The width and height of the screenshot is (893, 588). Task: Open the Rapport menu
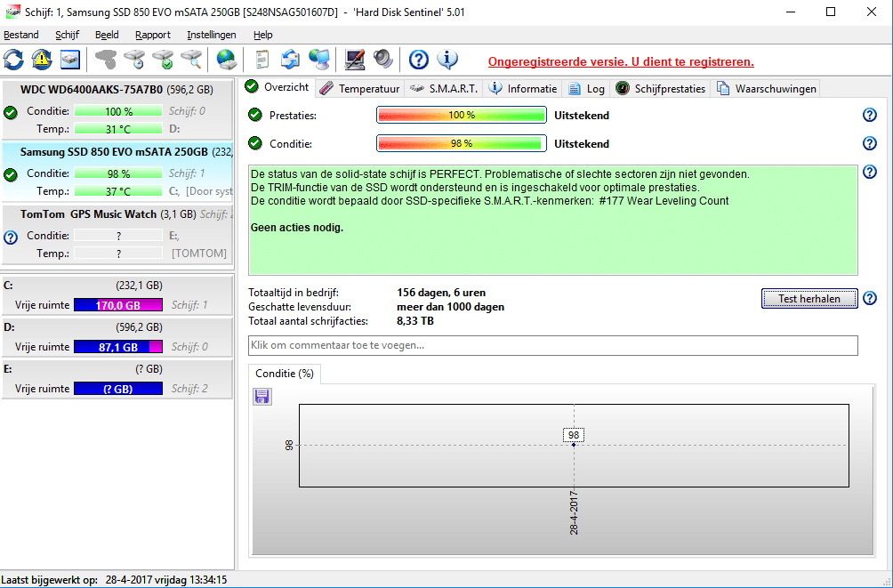point(153,35)
